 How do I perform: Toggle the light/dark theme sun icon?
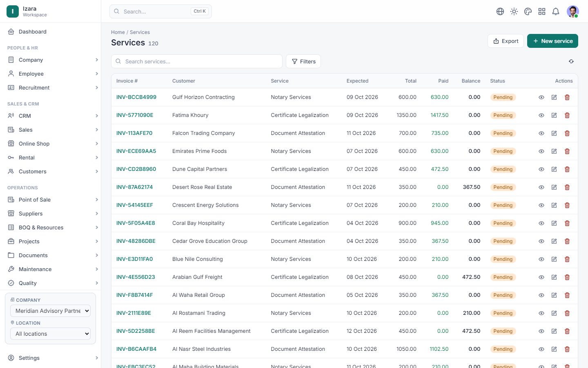click(x=514, y=11)
